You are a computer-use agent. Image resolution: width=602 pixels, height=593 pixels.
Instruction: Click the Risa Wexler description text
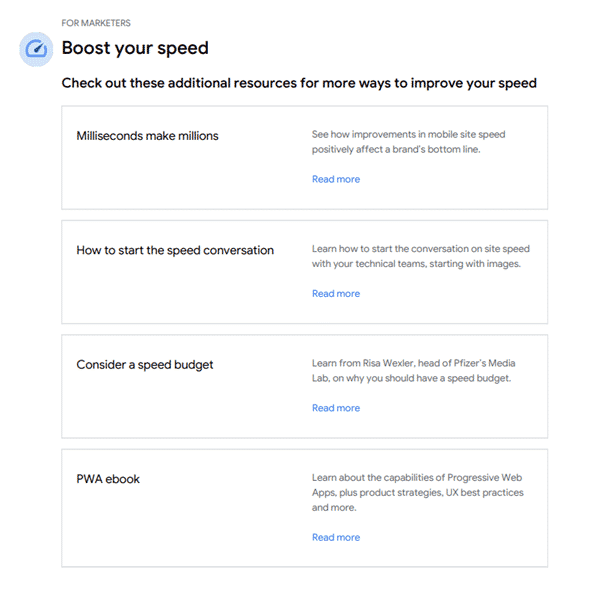click(413, 371)
